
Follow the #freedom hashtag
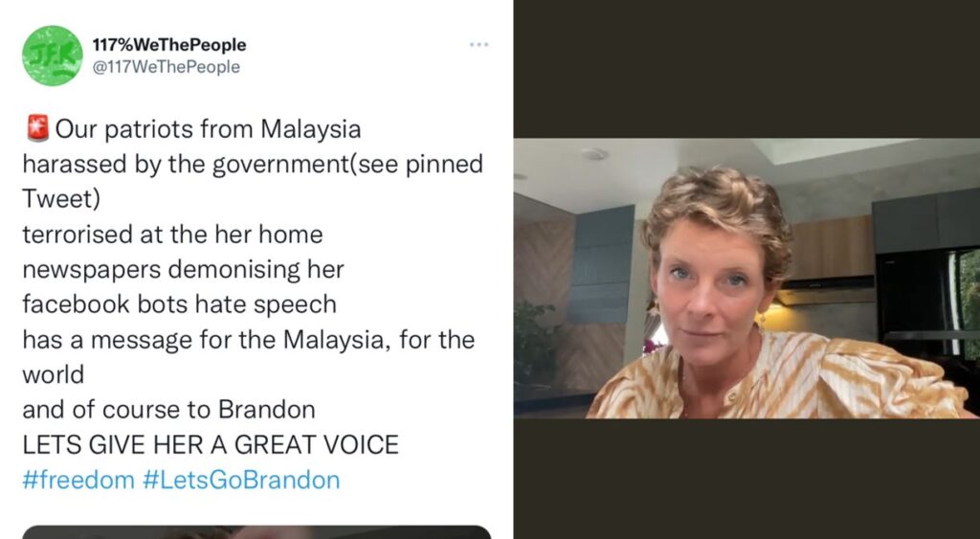[78, 481]
